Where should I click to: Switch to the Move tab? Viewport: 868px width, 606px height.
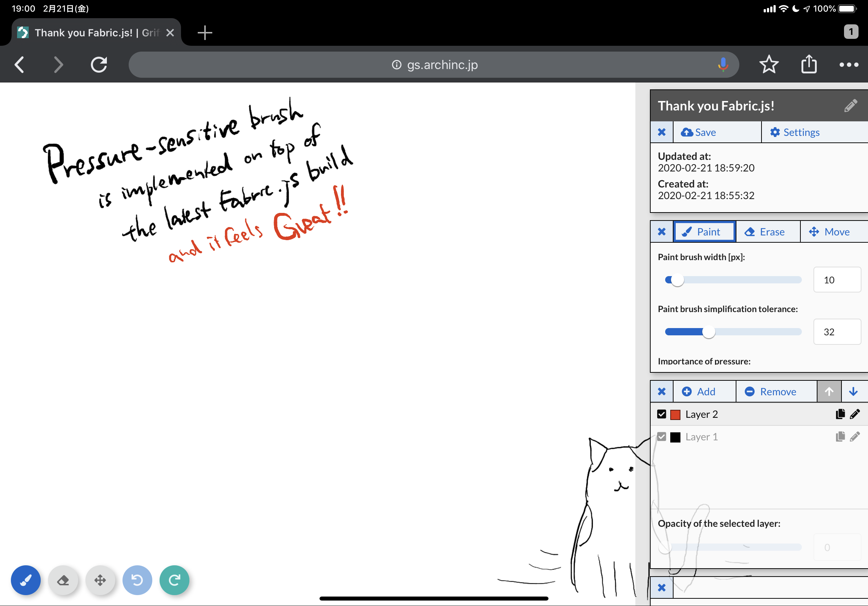[x=834, y=231]
